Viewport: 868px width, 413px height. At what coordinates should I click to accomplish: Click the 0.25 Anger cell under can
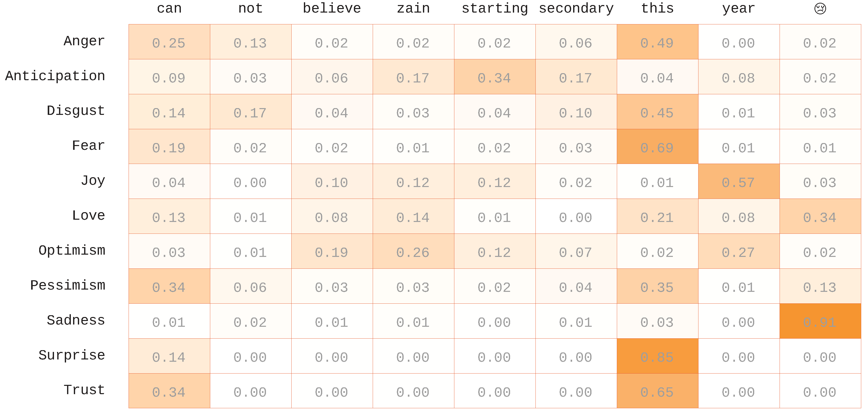(169, 42)
